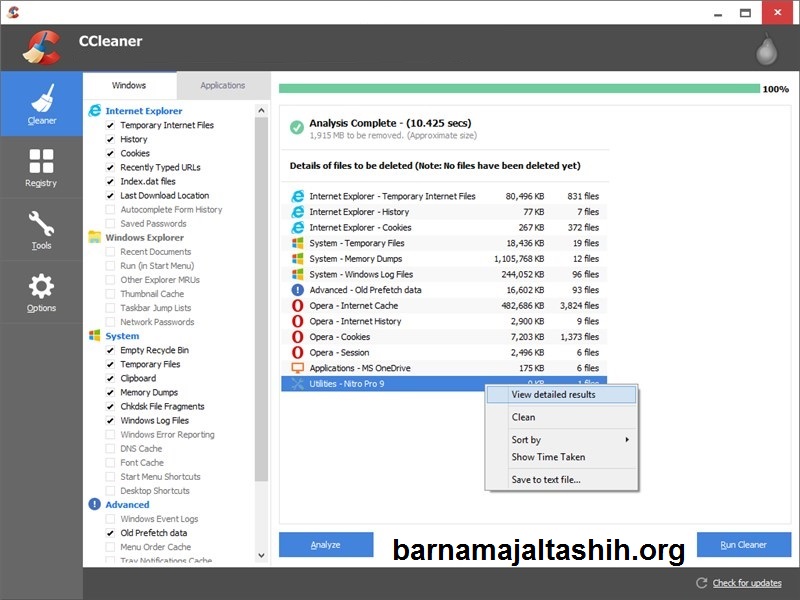Choose Clean from context menu
Image resolution: width=800 pixels, height=600 pixels.
[562, 417]
